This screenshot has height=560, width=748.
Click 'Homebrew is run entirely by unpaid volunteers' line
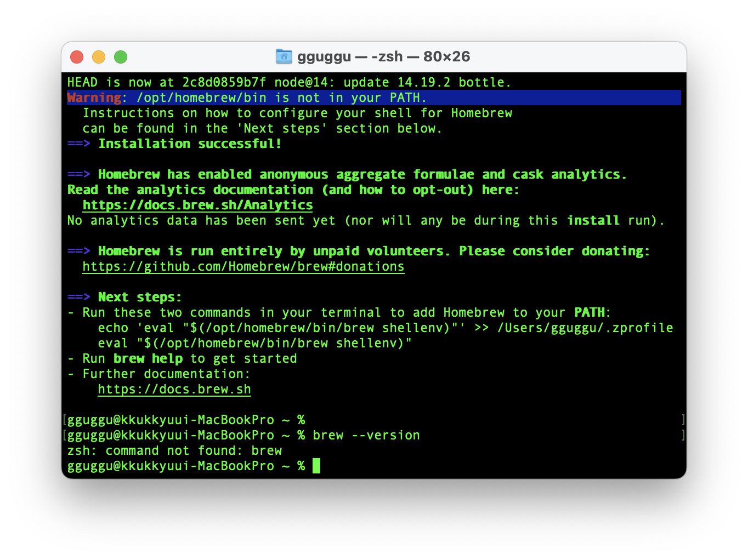pyautogui.click(x=358, y=251)
